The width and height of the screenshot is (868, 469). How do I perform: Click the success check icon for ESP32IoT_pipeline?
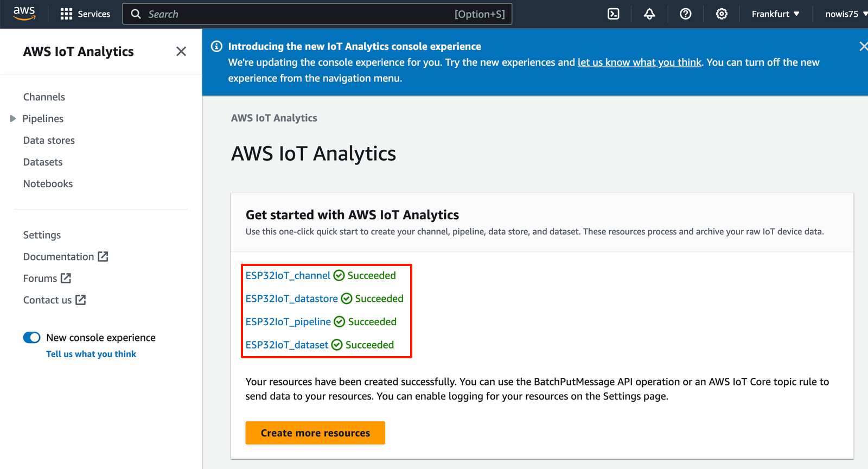[340, 322]
